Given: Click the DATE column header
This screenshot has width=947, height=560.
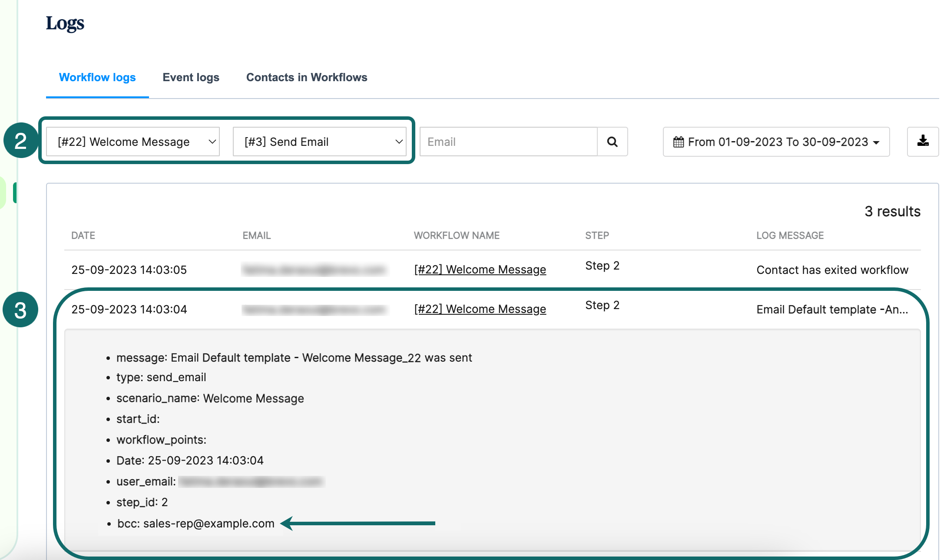Looking at the screenshot, I should pyautogui.click(x=83, y=235).
